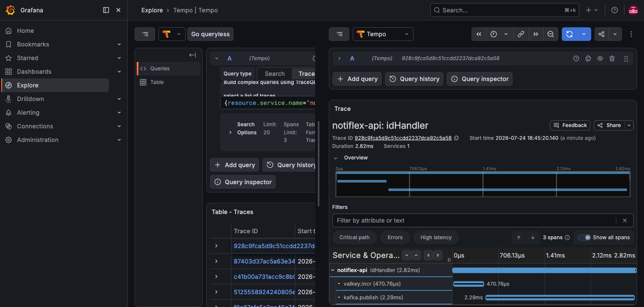The width and height of the screenshot is (644, 307).
Task: Duplicate query A in the right pane
Action: pos(588,58)
